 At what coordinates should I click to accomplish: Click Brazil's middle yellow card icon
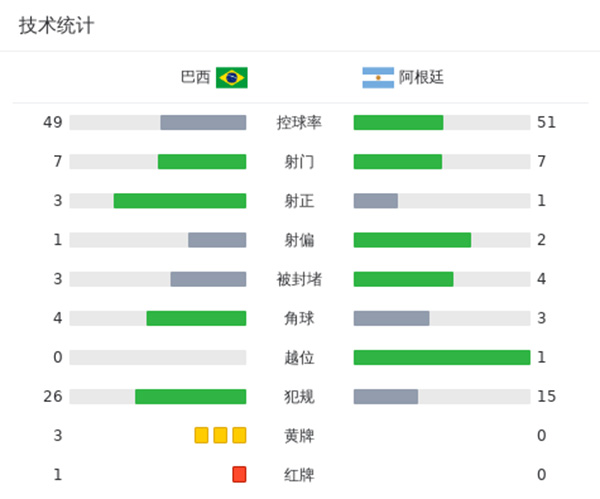point(220,435)
